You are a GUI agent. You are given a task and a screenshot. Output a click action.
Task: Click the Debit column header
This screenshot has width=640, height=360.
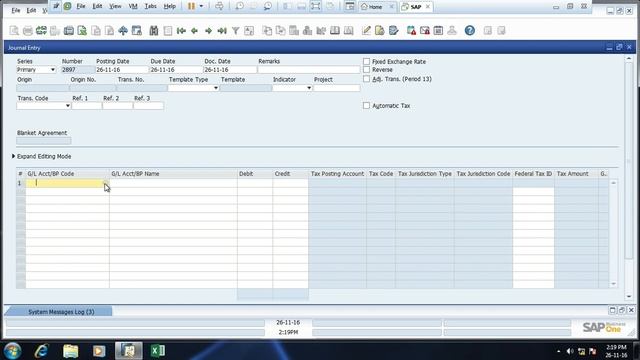pyautogui.click(x=255, y=174)
